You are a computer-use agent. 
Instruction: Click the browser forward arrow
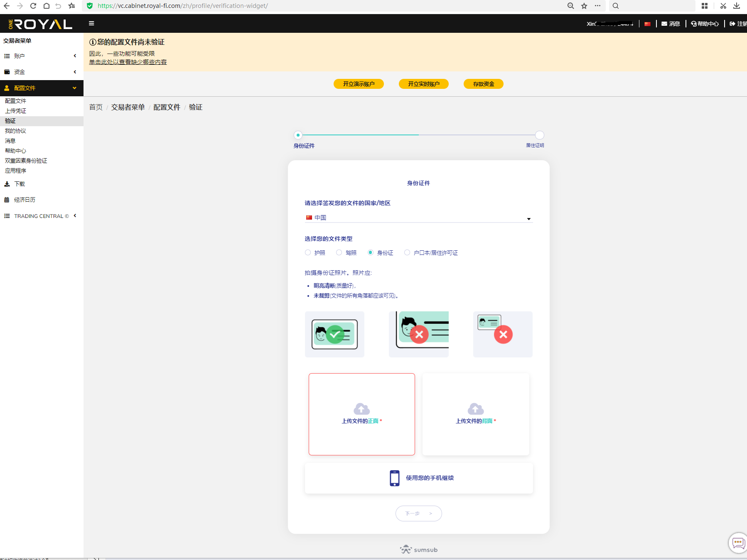click(20, 6)
